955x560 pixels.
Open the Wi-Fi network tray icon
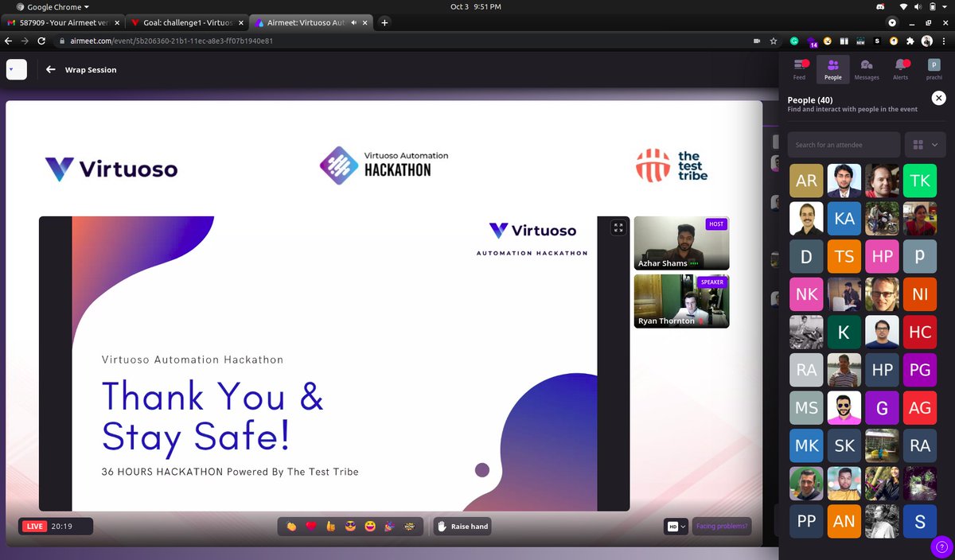point(902,6)
